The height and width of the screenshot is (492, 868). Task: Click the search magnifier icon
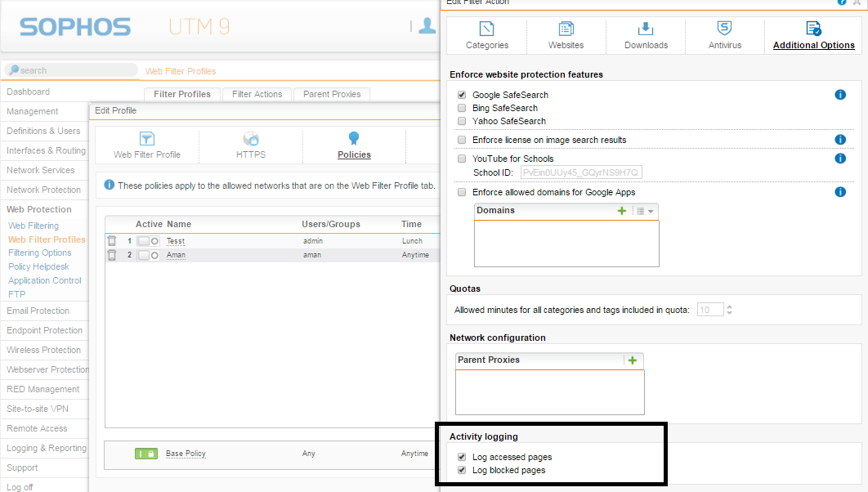click(14, 70)
